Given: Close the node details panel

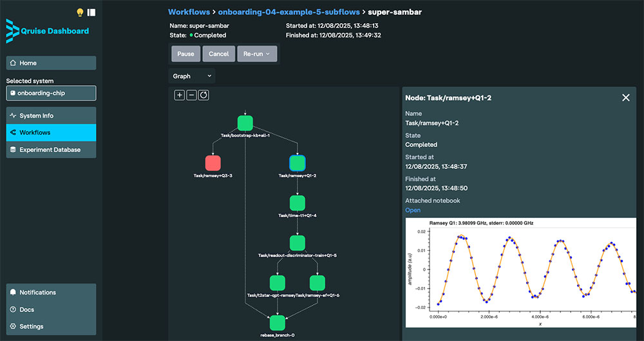Looking at the screenshot, I should tap(625, 98).
